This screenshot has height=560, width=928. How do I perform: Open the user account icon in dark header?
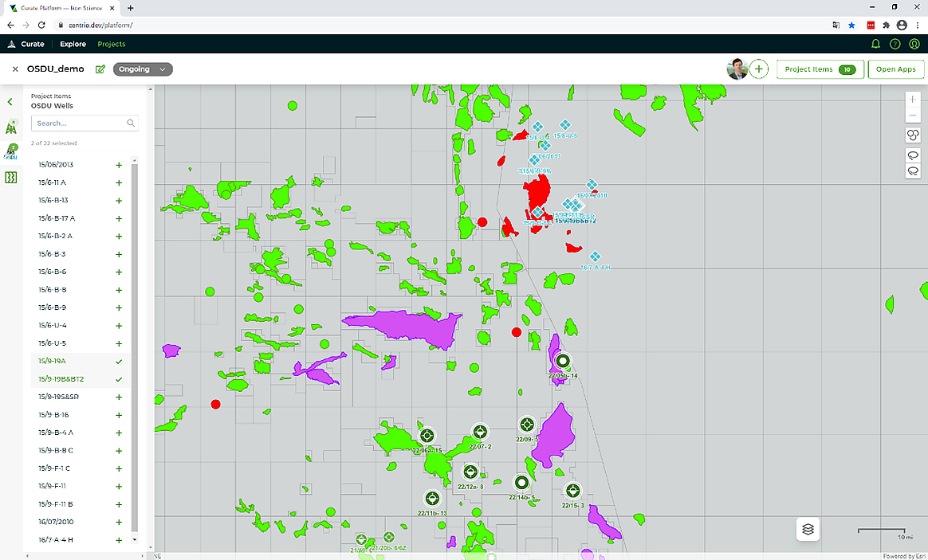click(914, 44)
